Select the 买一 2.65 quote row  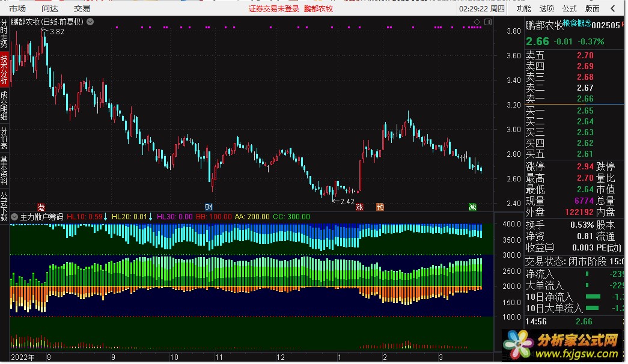point(575,111)
